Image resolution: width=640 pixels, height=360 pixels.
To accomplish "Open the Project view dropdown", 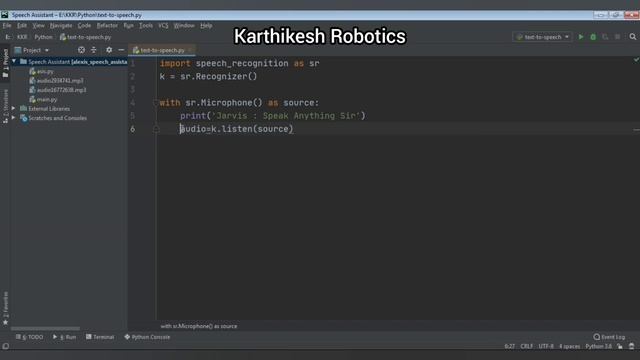I will 32,50.
